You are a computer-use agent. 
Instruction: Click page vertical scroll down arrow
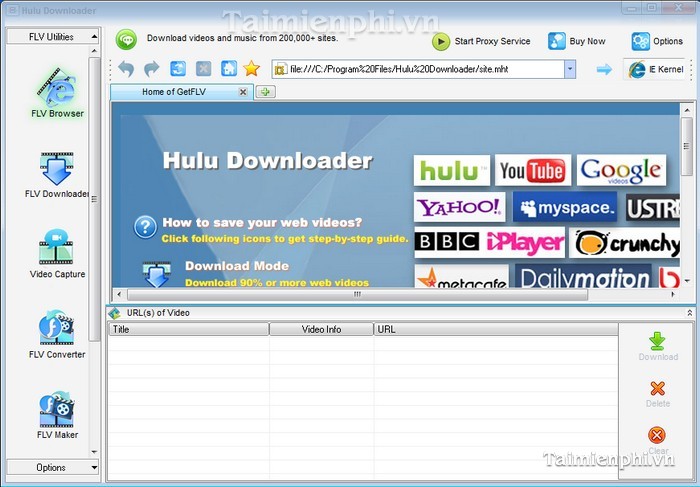(686, 281)
